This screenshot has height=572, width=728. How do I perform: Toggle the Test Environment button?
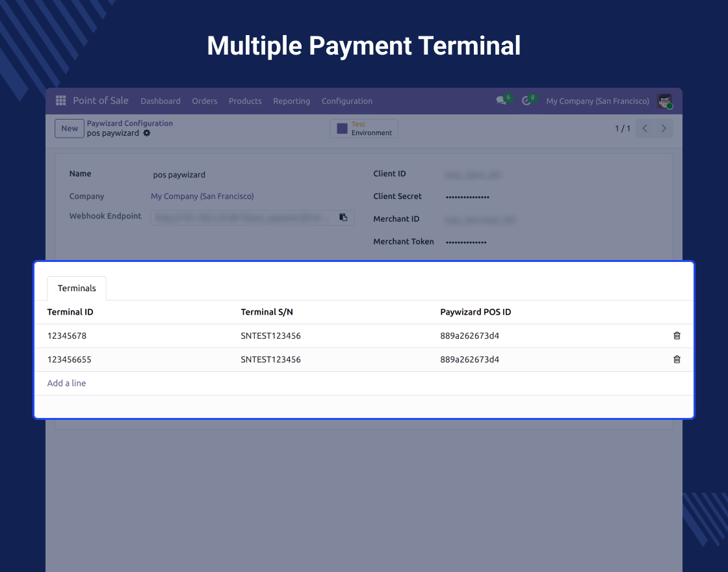[364, 129]
